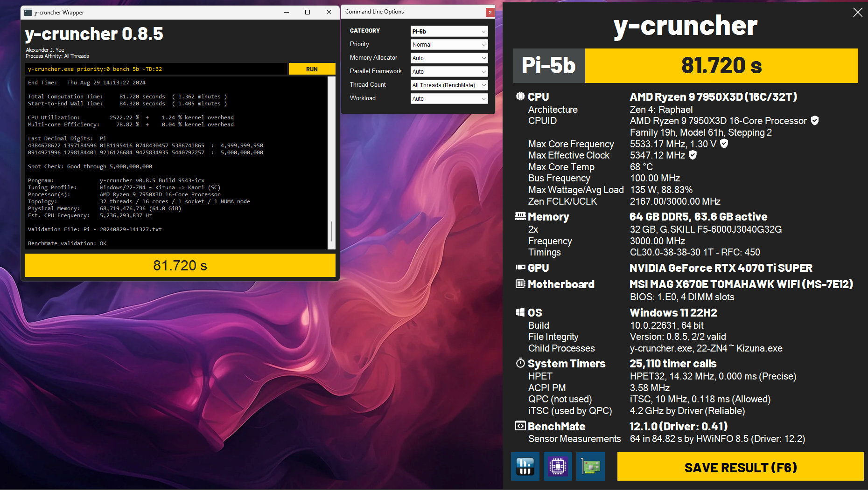The height and width of the screenshot is (490, 868).
Task: Click the '5533.17 MHz, 1.30 V' value
Action: click(x=673, y=144)
